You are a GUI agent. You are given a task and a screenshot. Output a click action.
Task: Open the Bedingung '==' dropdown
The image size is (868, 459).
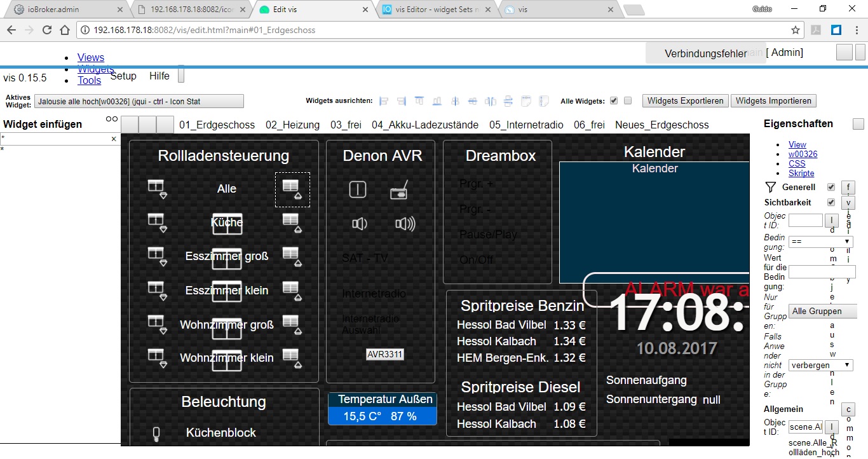pyautogui.click(x=820, y=242)
